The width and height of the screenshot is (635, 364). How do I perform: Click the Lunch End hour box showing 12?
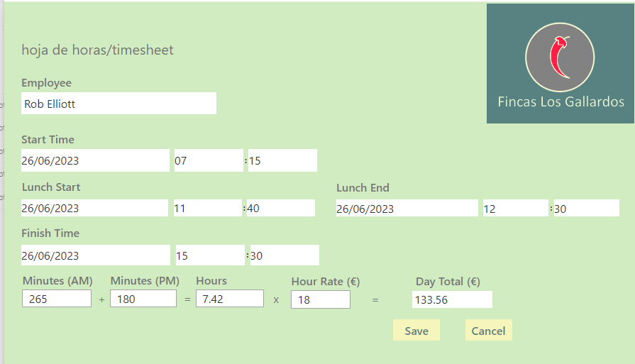tap(516, 208)
